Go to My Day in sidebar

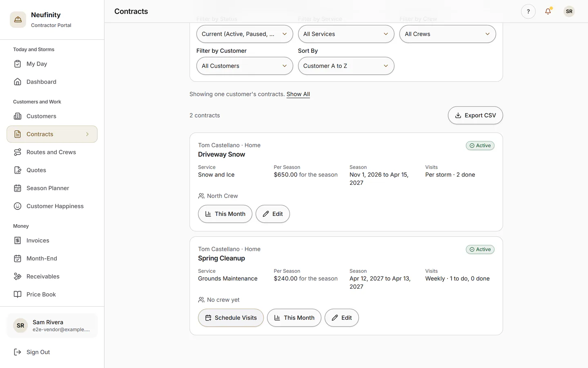pyautogui.click(x=52, y=64)
